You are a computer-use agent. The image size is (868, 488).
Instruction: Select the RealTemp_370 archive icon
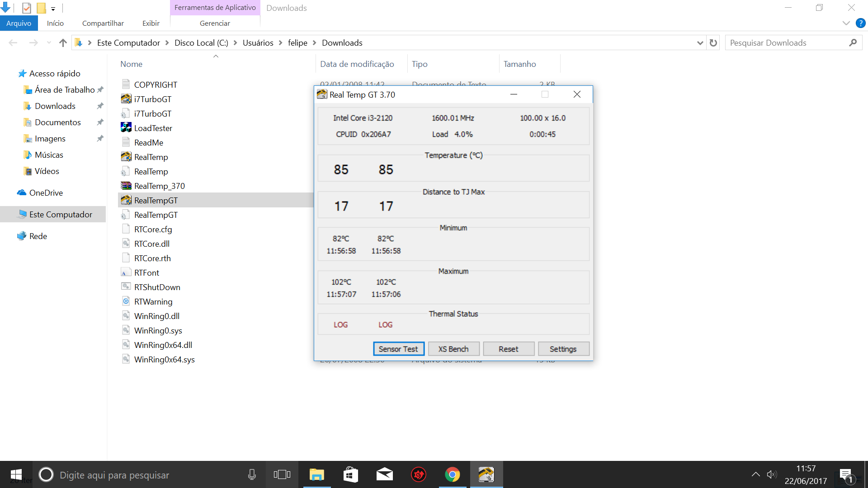[126, 186]
